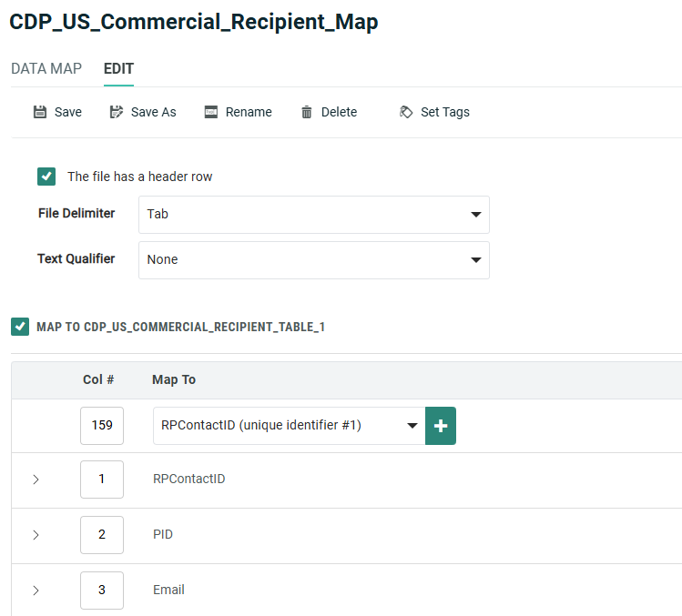Screen dimensions: 682x616
Task: Open the RPContactID unique identifier dropdown
Action: tap(289, 426)
